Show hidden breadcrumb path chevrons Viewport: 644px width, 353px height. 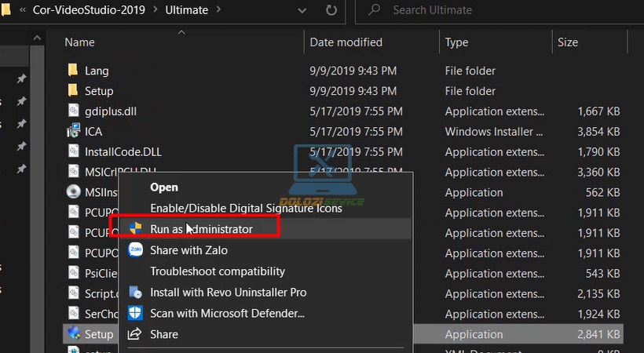(x=23, y=10)
